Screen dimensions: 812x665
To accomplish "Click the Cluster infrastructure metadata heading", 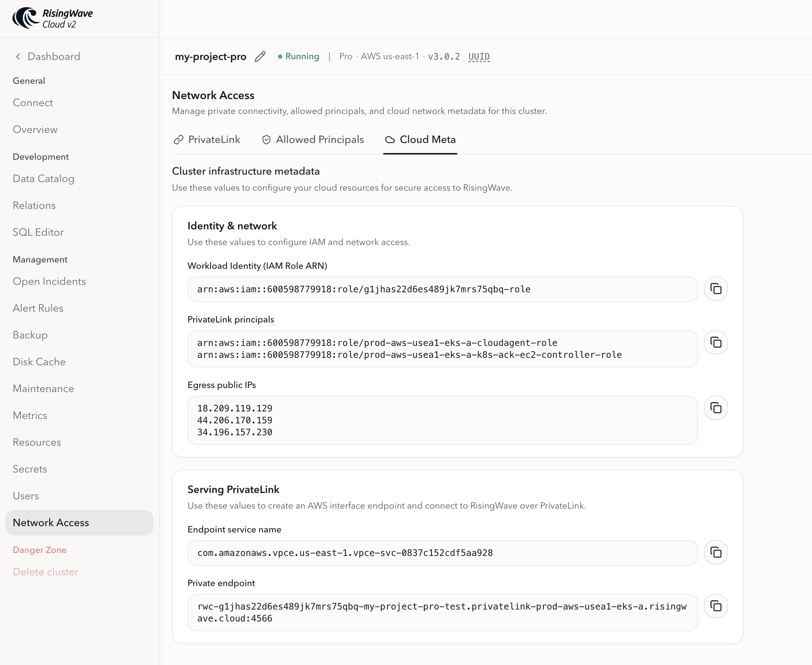I will click(x=246, y=171).
